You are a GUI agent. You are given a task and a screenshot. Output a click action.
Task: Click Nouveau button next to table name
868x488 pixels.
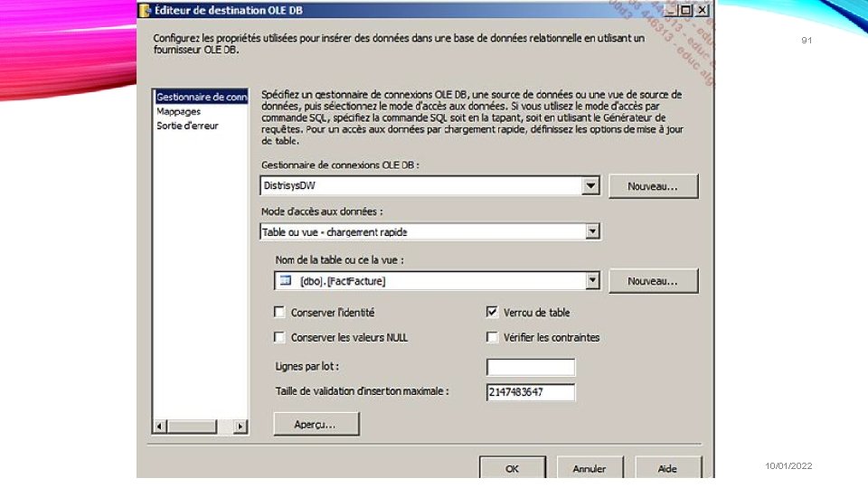[x=653, y=281]
